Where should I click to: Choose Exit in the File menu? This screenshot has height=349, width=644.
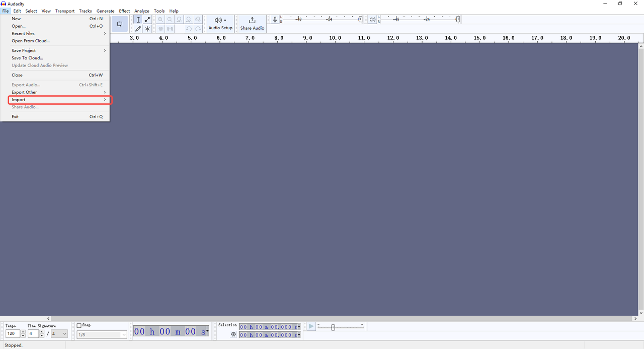point(56,117)
